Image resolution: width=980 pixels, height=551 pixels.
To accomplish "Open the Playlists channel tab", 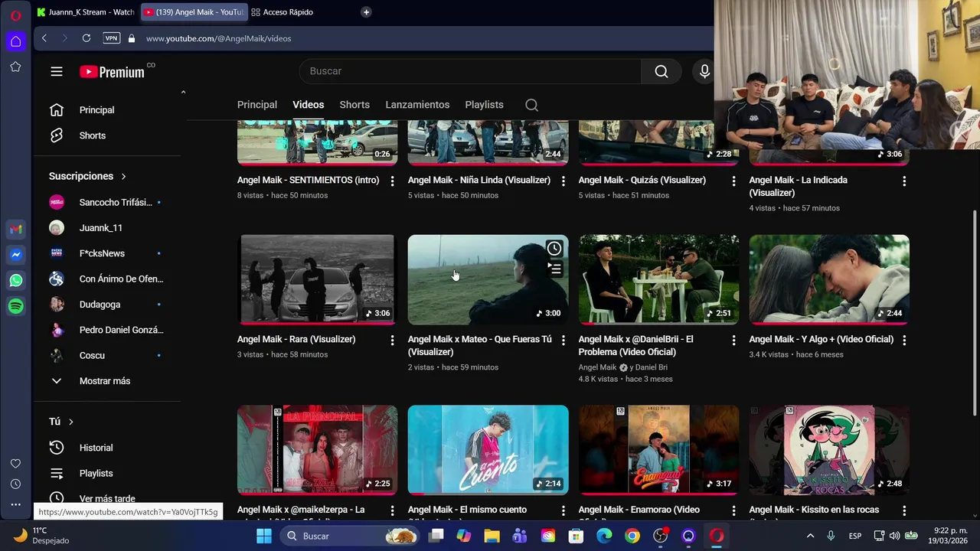I will point(484,105).
